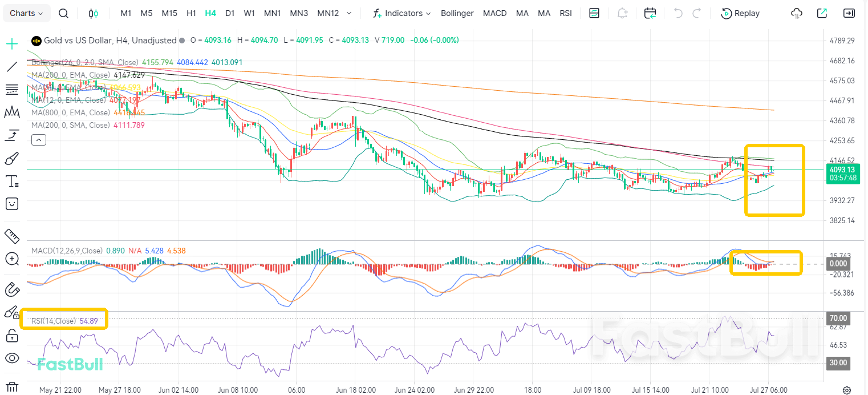868x395 pixels.
Task: Collapse the right side panel icon
Action: (x=849, y=13)
